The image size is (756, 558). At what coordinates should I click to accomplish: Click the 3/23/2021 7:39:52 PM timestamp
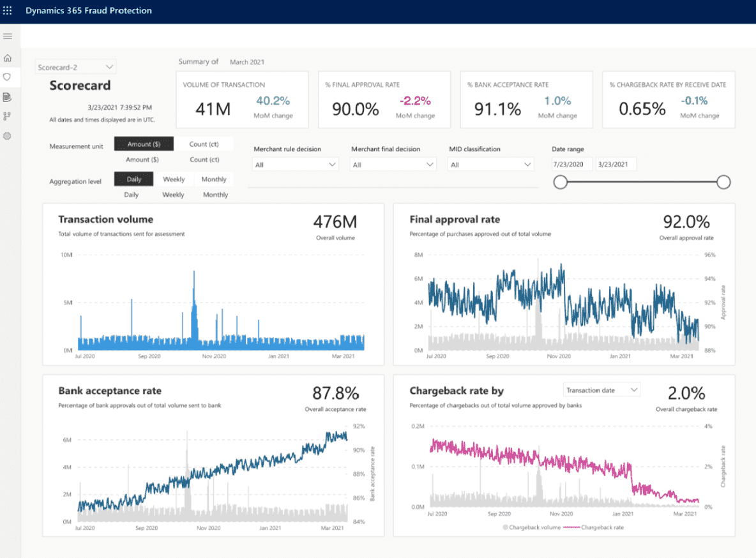click(119, 107)
